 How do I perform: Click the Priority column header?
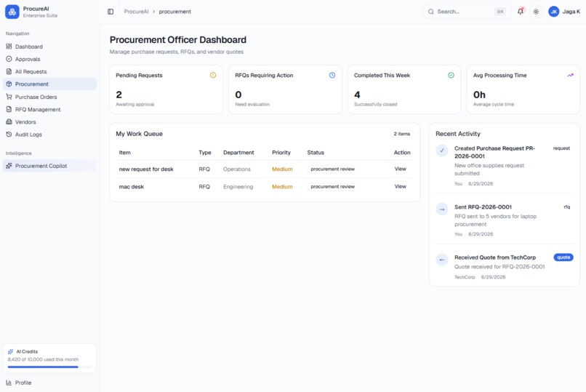(281, 153)
